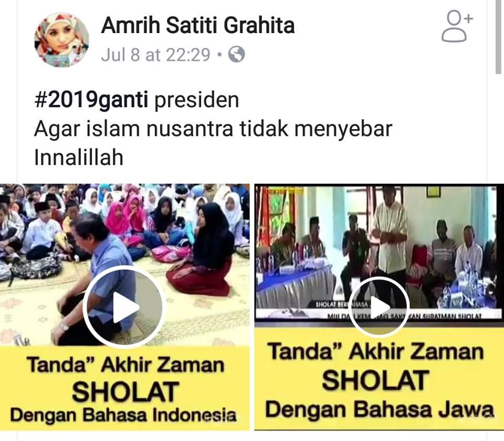Click the scrollbar handle at right edge
Image resolution: width=504 pixels, height=441 pixels.
pos(498,37)
